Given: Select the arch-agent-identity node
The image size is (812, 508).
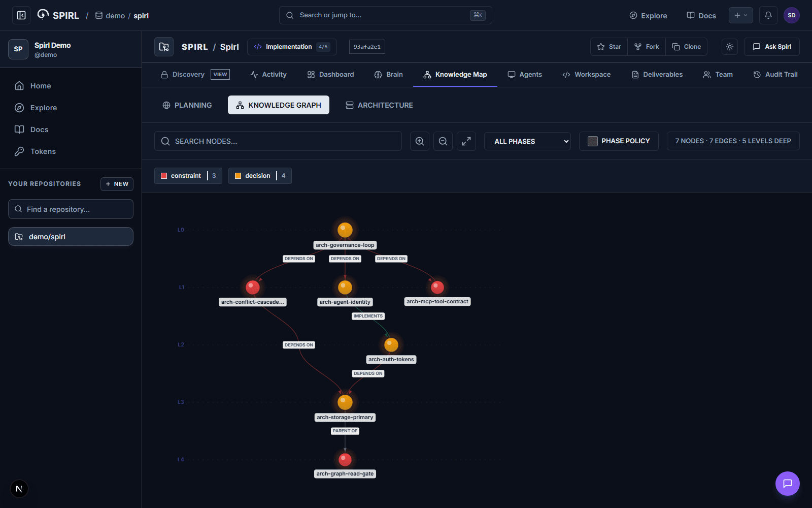Looking at the screenshot, I should (345, 287).
